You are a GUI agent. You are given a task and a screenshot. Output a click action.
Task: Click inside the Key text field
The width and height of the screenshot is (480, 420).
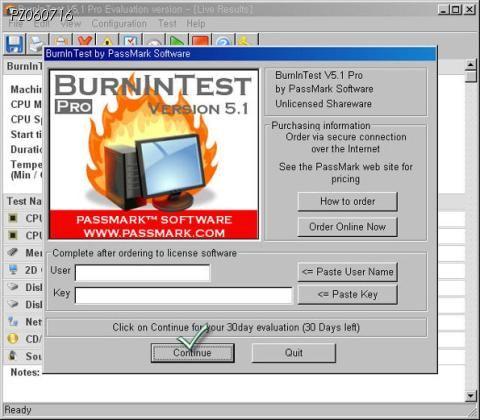pos(184,295)
